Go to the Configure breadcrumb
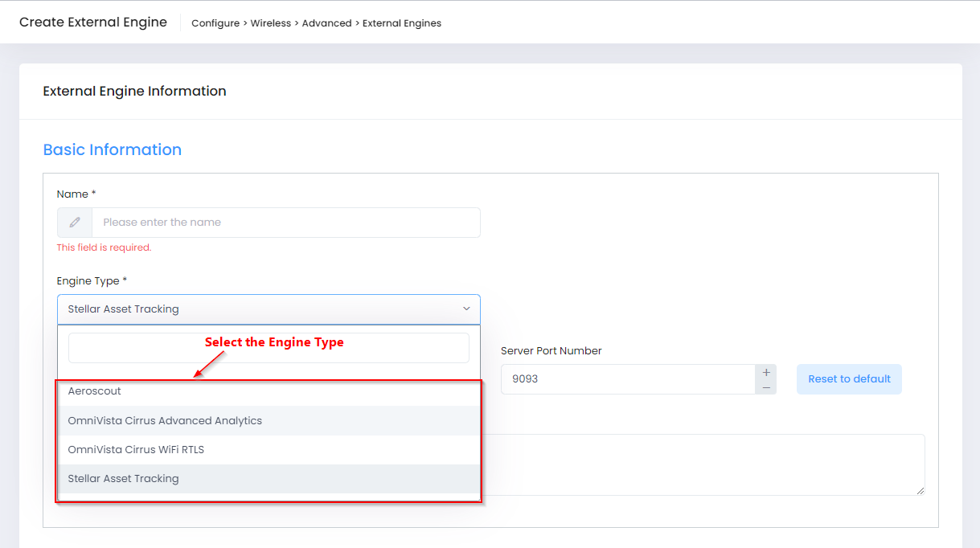The height and width of the screenshot is (548, 980). click(x=215, y=23)
